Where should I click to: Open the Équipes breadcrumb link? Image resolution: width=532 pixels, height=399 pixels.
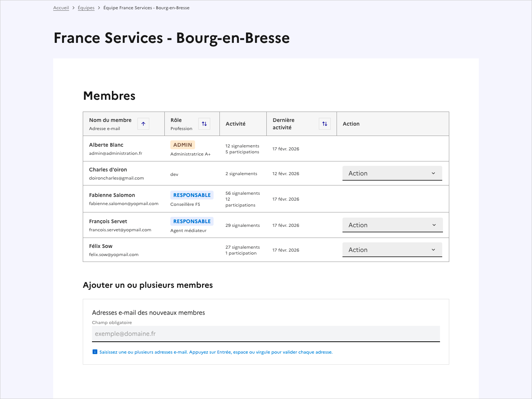coord(86,7)
